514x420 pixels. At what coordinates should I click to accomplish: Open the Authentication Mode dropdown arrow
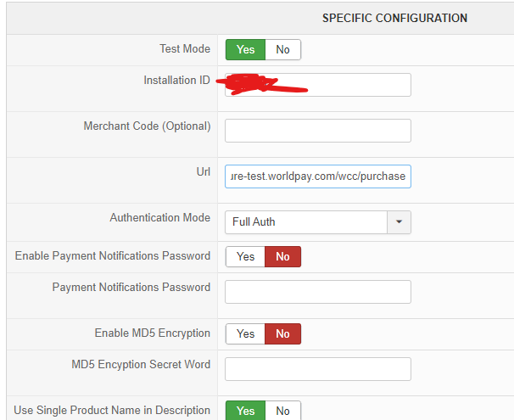pyautogui.click(x=399, y=222)
